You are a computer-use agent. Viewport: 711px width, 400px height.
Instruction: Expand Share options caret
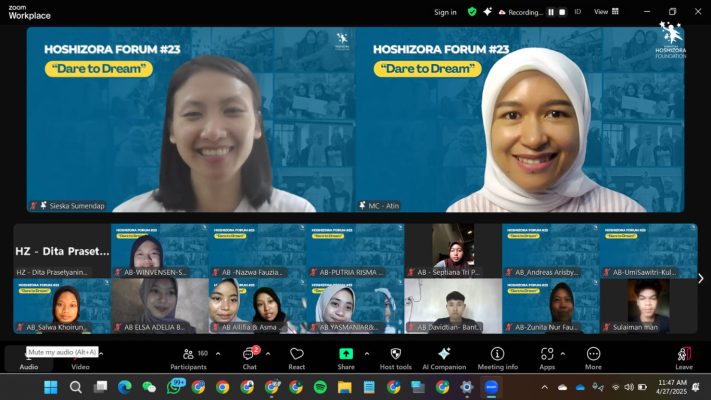tap(367, 354)
